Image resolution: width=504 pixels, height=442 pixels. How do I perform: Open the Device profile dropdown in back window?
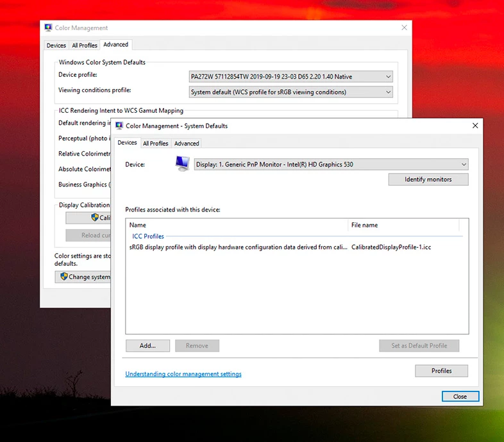(x=290, y=76)
